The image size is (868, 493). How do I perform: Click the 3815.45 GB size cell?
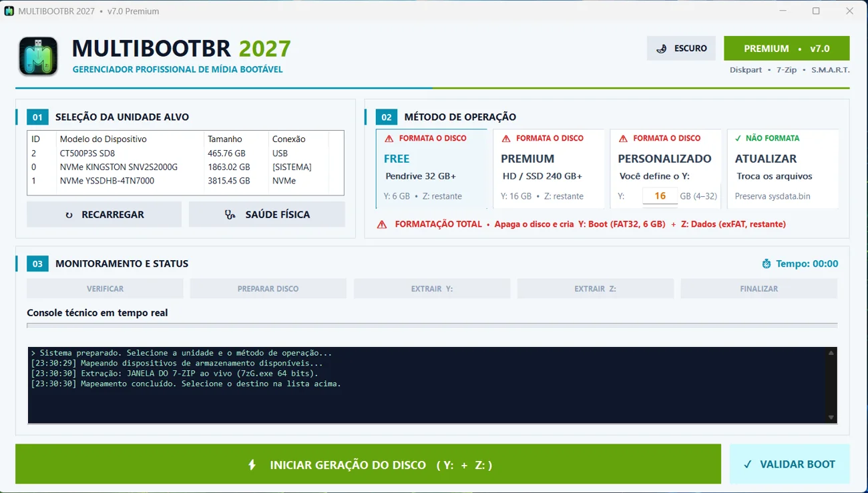pyautogui.click(x=229, y=181)
